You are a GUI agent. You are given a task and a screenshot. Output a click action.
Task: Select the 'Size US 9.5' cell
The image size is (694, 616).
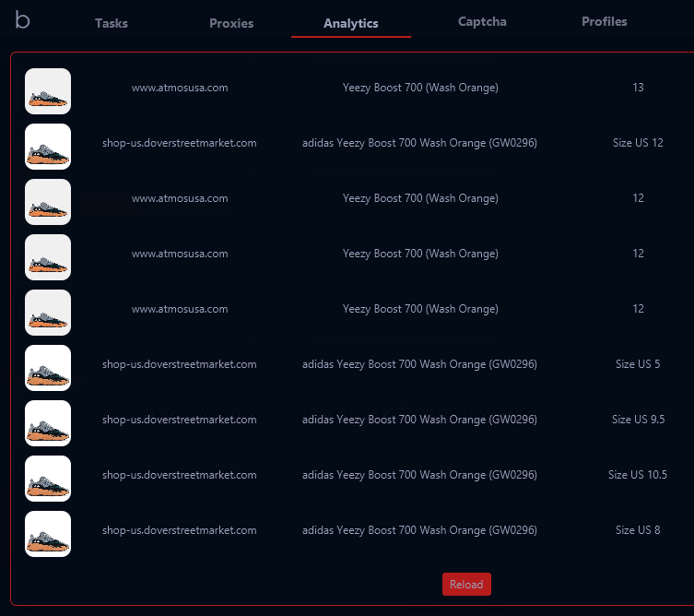[x=638, y=420]
